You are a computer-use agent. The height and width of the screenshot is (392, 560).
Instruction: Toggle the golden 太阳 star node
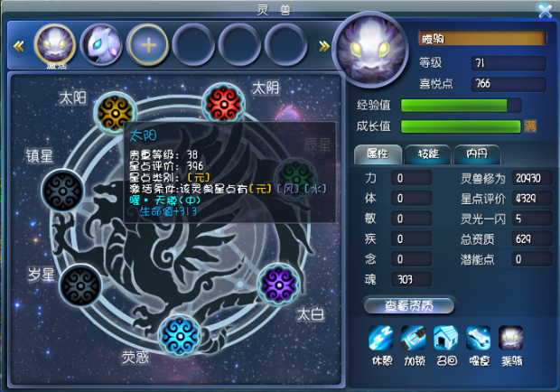click(115, 113)
